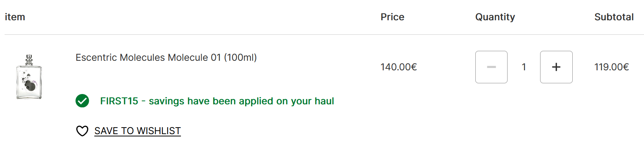Viewport: 644px width, 154px height.
Task: Click the green checkmark success icon
Action: pos(82,101)
